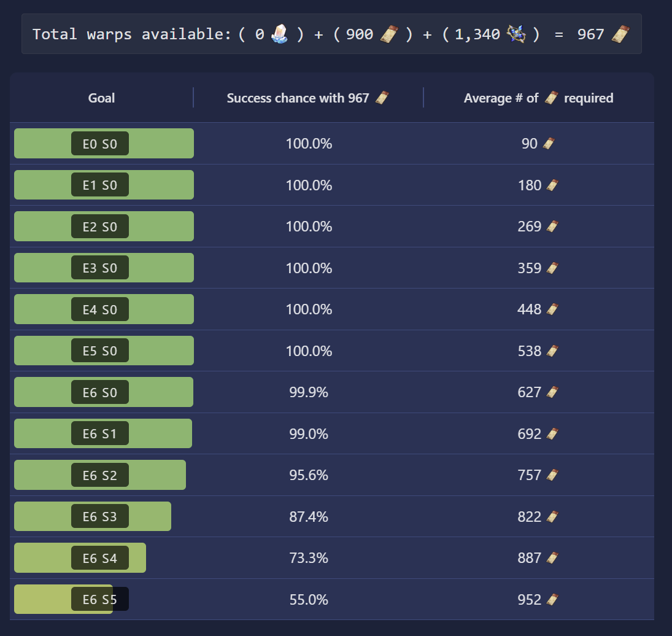
Task: Click the 95.6% success chance cell
Action: point(309,475)
